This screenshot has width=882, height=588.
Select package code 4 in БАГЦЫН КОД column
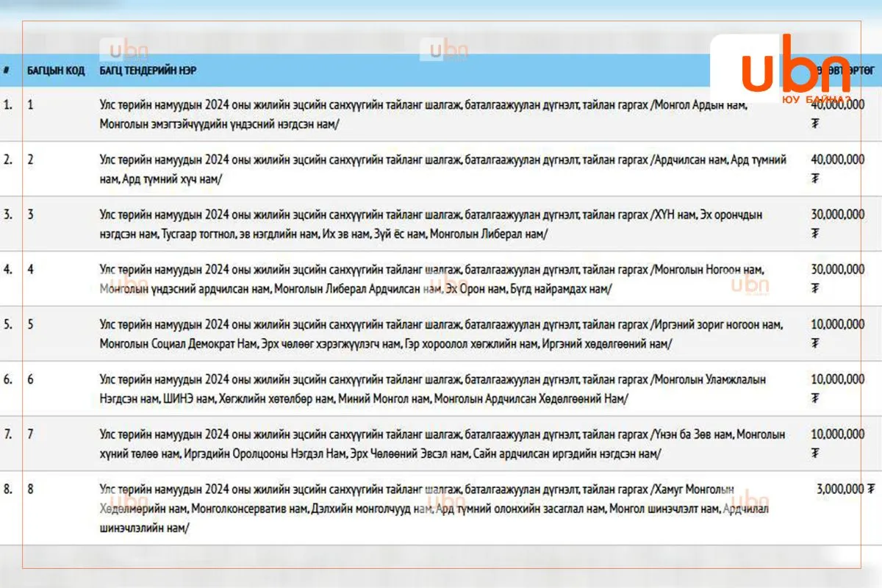tap(30, 270)
